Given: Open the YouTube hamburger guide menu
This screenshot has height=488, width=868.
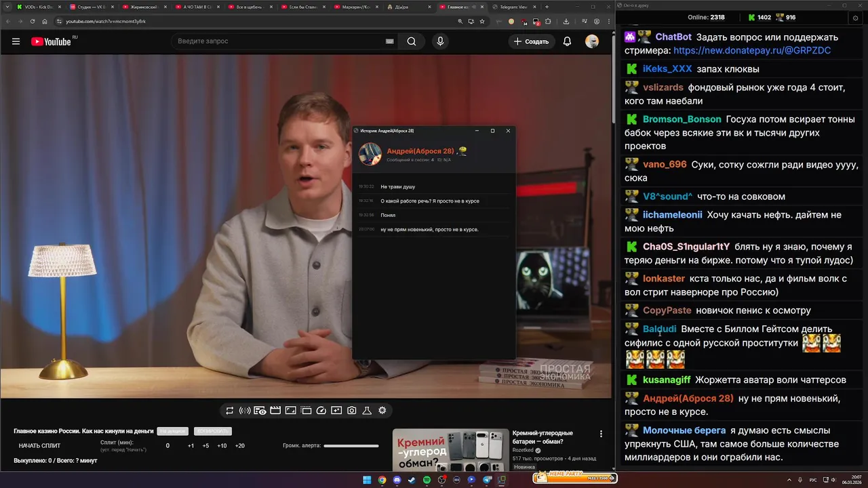Looking at the screenshot, I should (x=16, y=41).
